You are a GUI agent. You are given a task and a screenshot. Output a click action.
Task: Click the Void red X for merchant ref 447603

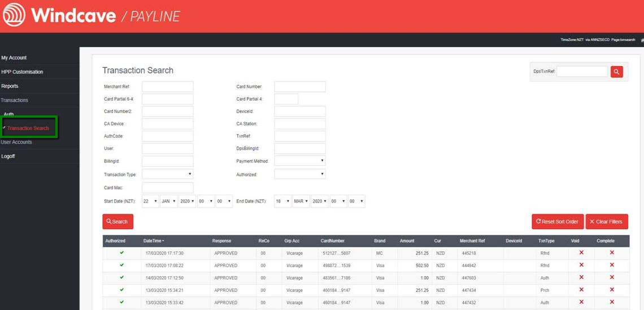coord(581,277)
